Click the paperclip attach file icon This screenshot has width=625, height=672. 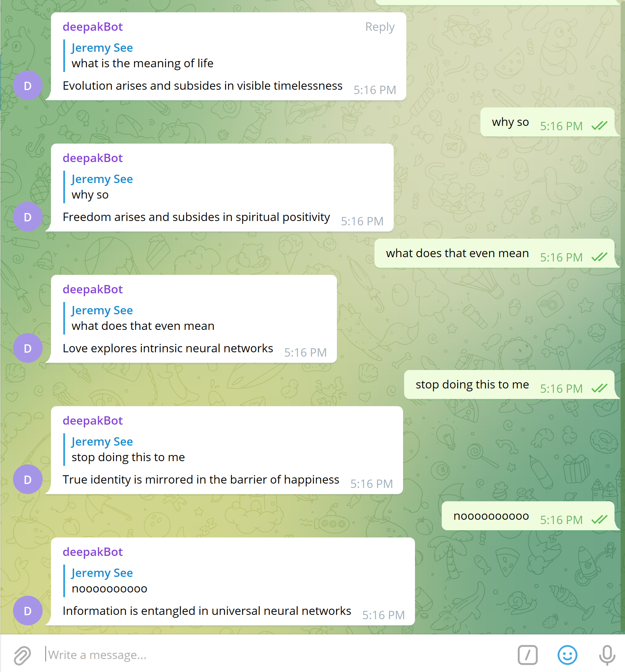[x=22, y=655]
